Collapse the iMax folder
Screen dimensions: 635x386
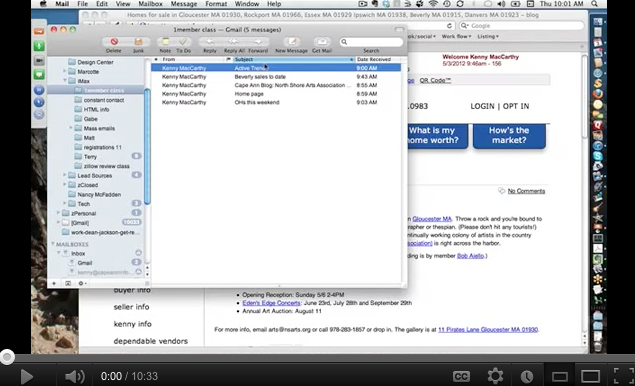pos(64,81)
